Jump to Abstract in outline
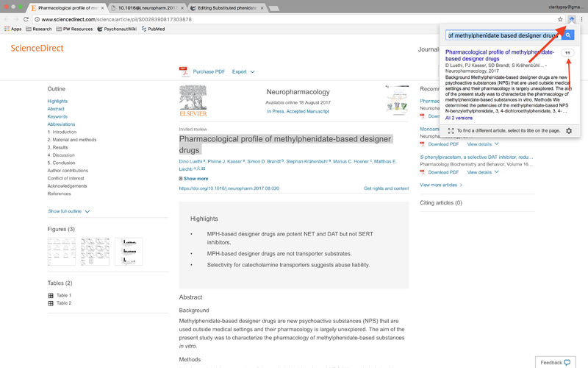This screenshot has height=368, width=588. (56, 109)
